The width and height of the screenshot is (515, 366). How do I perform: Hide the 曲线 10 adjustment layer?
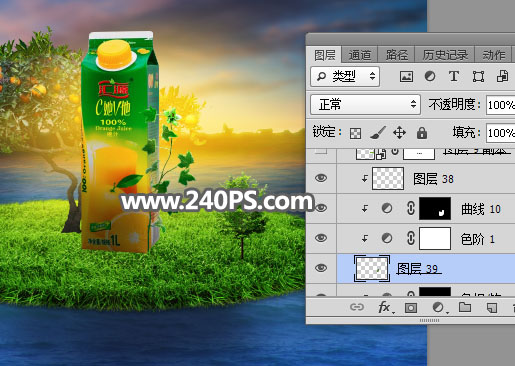(x=321, y=208)
